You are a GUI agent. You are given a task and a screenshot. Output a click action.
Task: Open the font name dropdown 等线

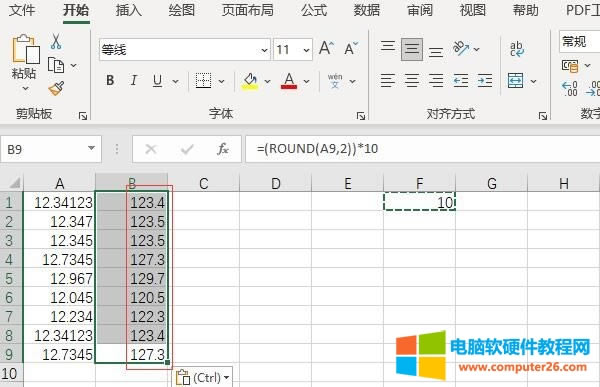click(184, 50)
